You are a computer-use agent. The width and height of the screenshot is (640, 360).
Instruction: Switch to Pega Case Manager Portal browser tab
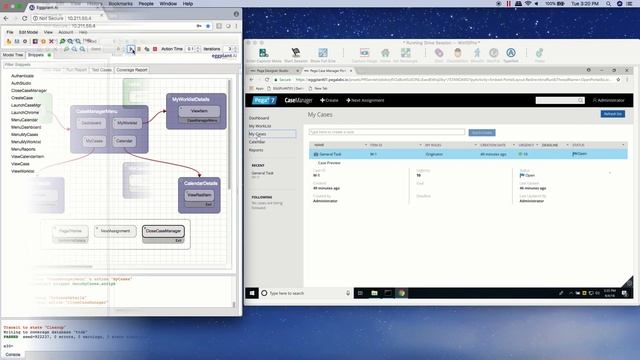pos(328,71)
